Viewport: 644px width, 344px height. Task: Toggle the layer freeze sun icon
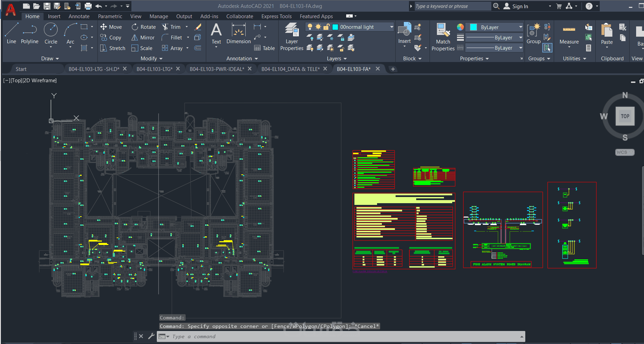(318, 27)
